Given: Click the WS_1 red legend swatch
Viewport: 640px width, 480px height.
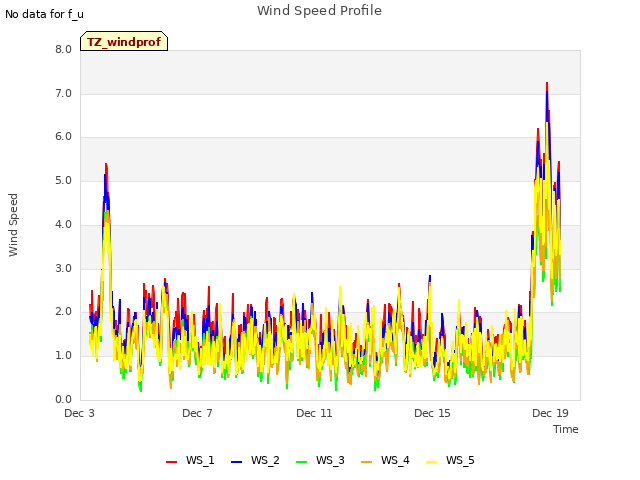Looking at the screenshot, I should click(171, 462).
